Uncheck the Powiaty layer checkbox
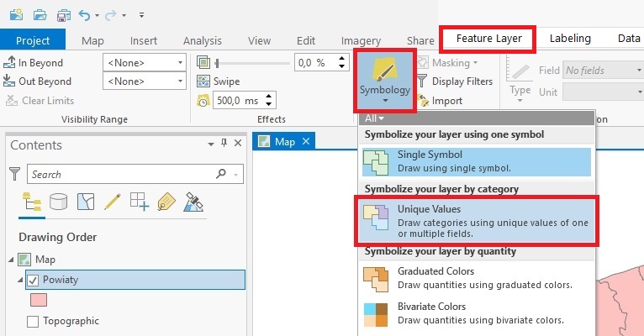This screenshot has height=336, width=644. (x=33, y=280)
